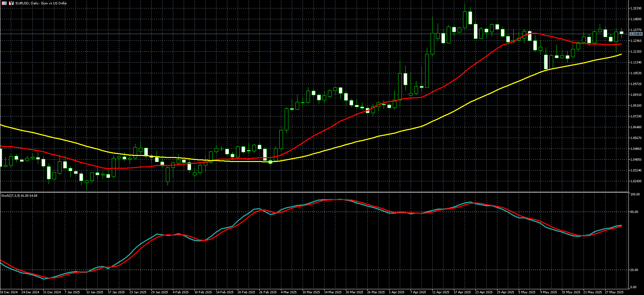
Task: Click the 17 Apr 2025 date label
Action: [462, 292]
